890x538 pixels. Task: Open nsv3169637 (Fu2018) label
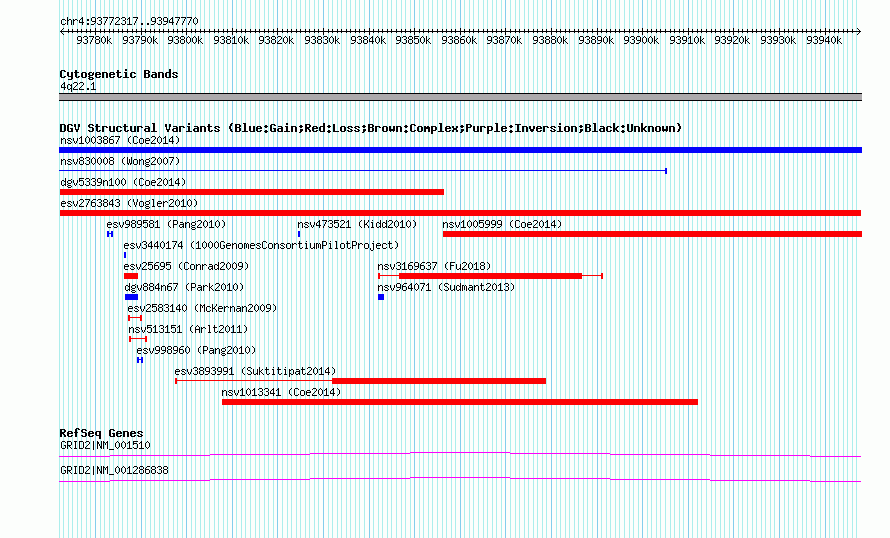click(434, 266)
